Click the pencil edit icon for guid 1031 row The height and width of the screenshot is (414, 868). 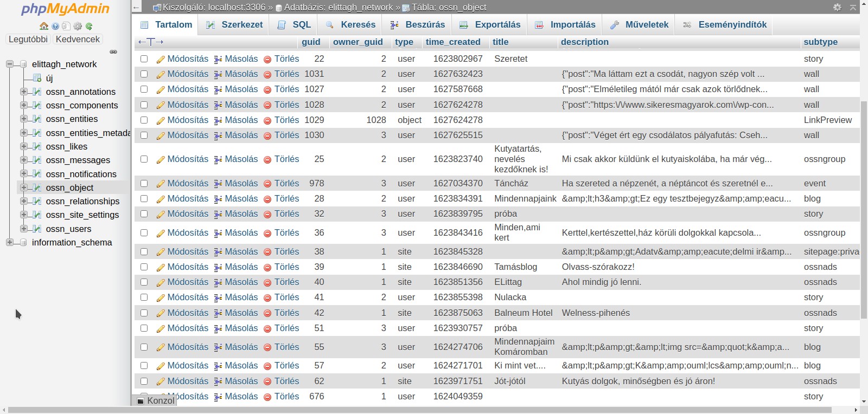pyautogui.click(x=161, y=74)
